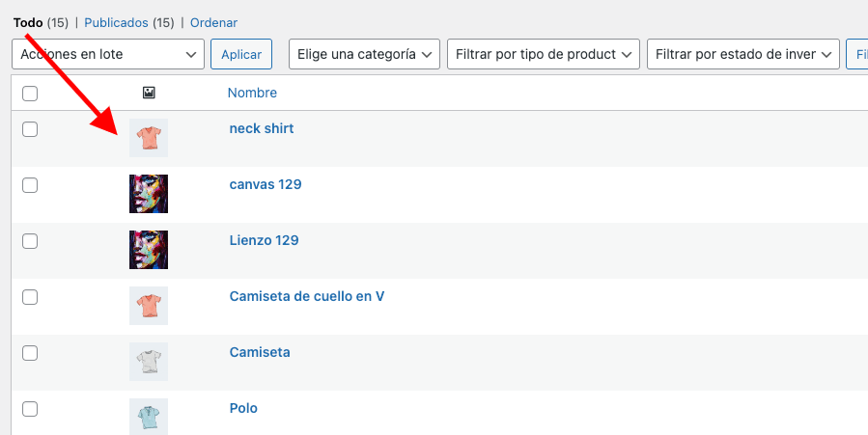Image resolution: width=868 pixels, height=435 pixels.
Task: Sort the list by Nombre column
Action: coord(252,93)
